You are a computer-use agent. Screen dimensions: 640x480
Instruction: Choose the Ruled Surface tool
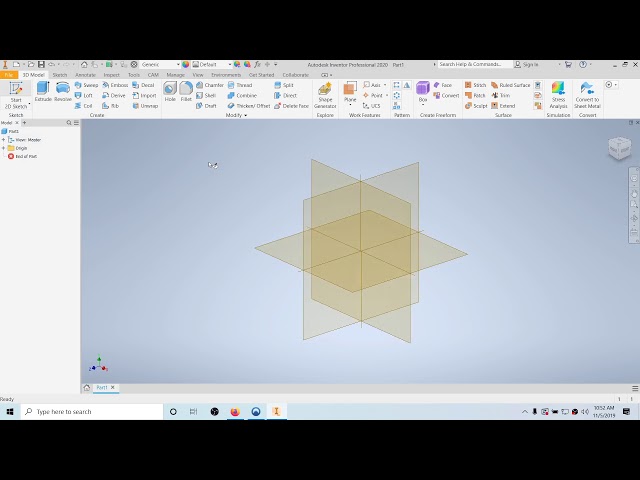(x=511, y=85)
